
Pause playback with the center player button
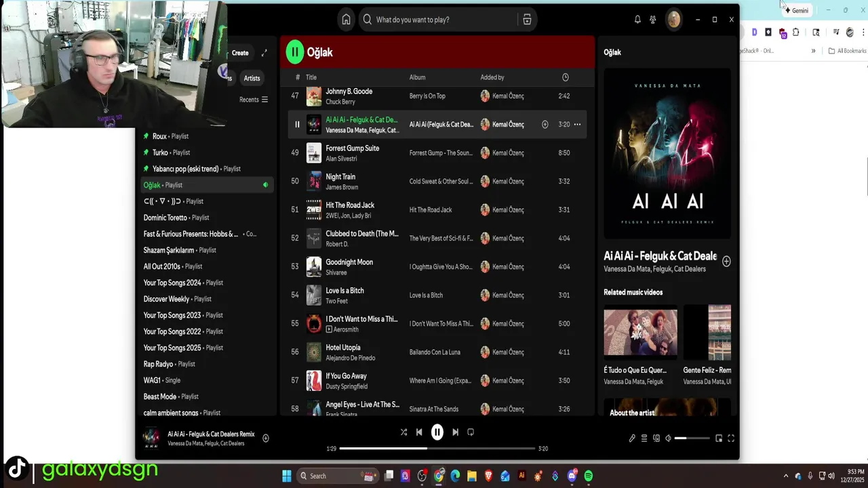pos(437,432)
